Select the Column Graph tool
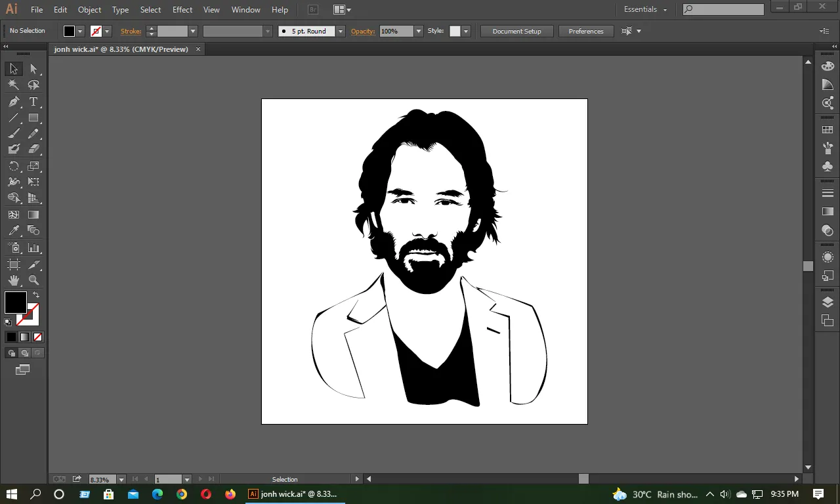This screenshot has width=840, height=504. pos(33,248)
